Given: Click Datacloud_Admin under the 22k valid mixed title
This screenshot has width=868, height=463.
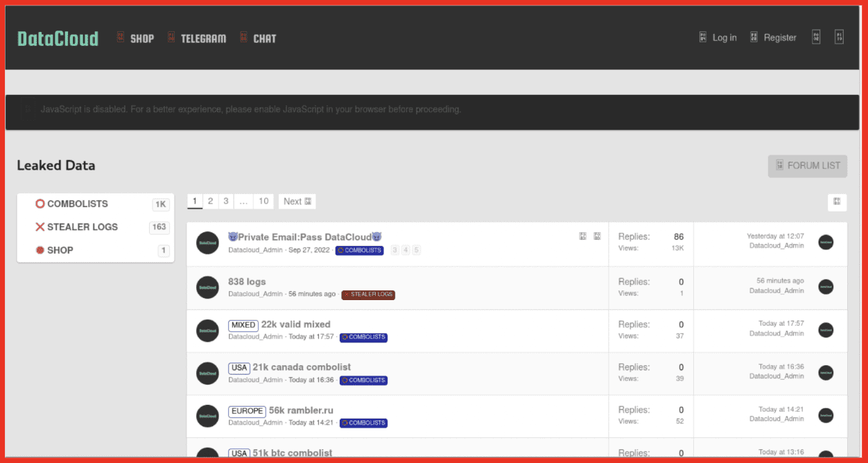Looking at the screenshot, I should click(x=256, y=338).
